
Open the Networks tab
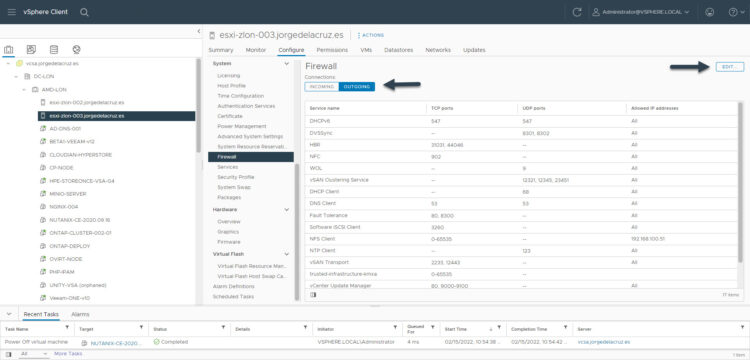(x=438, y=50)
